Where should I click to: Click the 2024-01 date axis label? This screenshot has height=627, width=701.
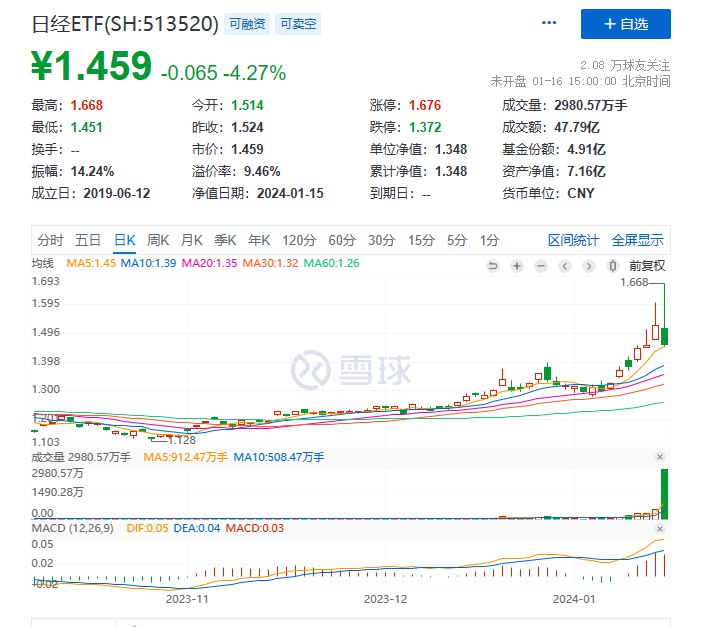point(574,599)
